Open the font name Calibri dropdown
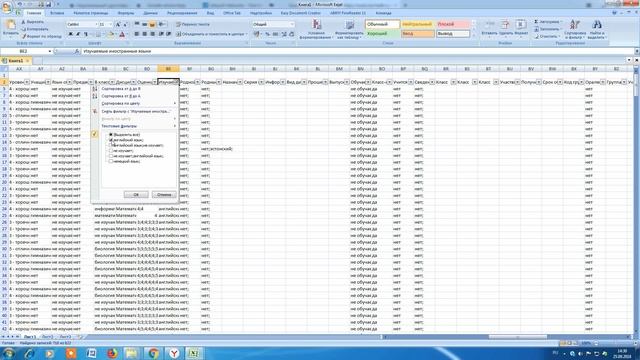 pos(96,24)
